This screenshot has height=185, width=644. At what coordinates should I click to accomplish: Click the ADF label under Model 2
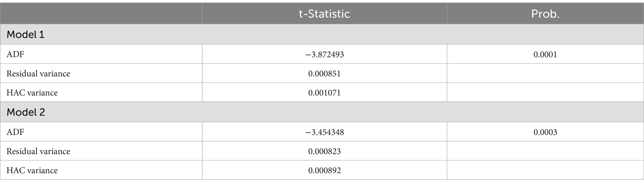click(x=15, y=132)
